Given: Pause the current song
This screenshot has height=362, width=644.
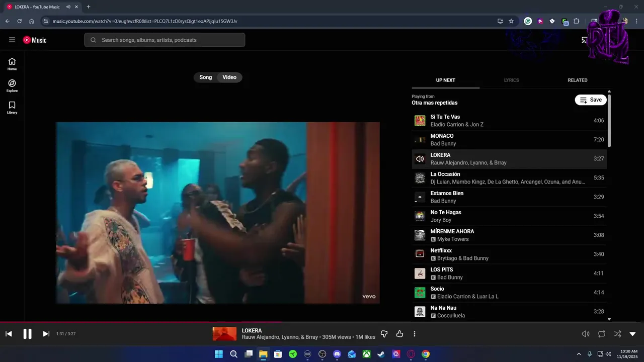Looking at the screenshot, I should (x=28, y=334).
